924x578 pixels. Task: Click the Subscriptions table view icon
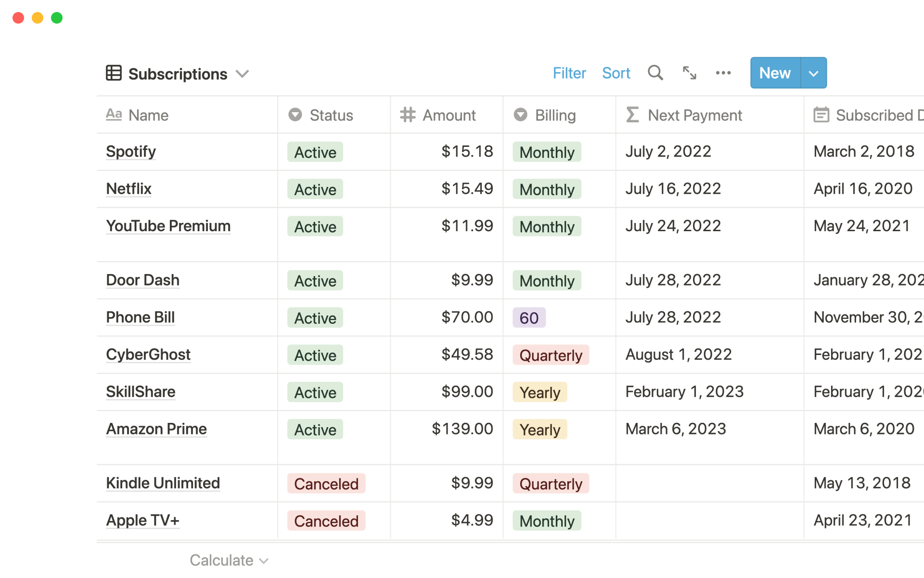click(114, 73)
